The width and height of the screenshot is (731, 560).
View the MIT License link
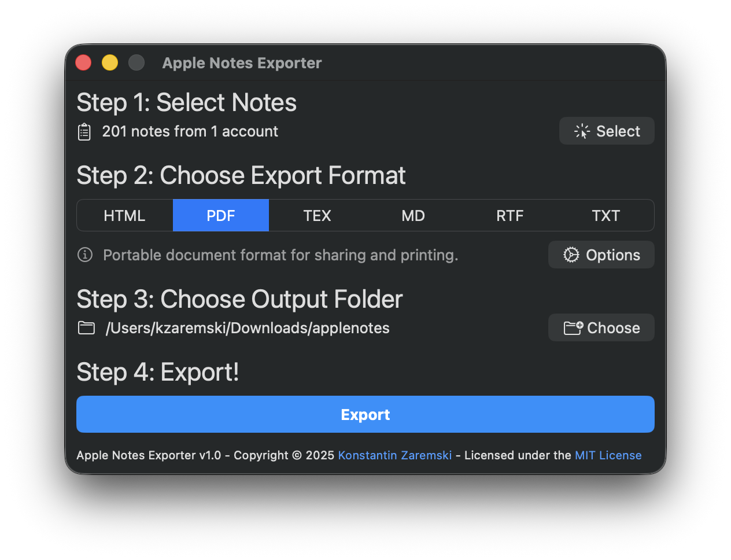click(608, 455)
